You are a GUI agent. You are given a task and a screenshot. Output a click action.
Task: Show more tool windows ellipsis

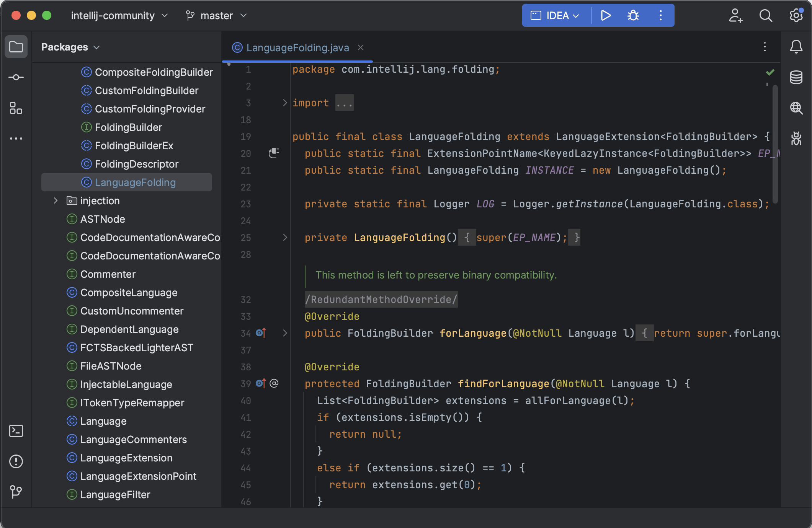click(16, 138)
